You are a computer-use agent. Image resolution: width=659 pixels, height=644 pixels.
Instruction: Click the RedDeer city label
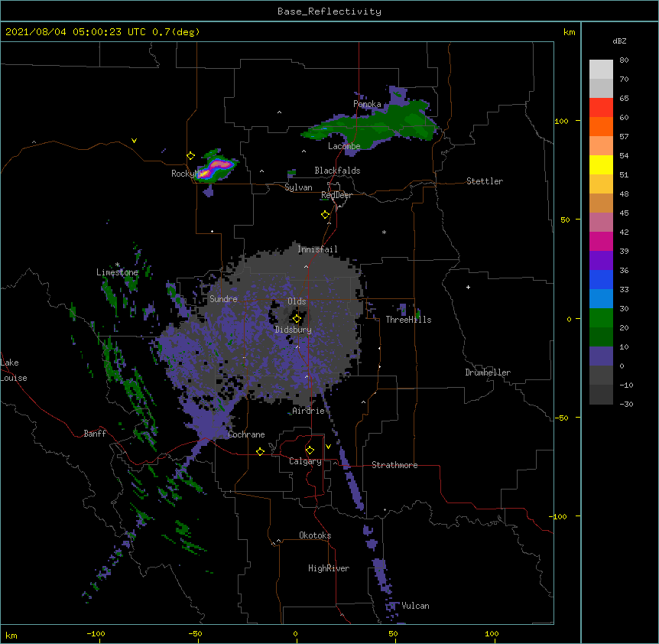coord(336,195)
